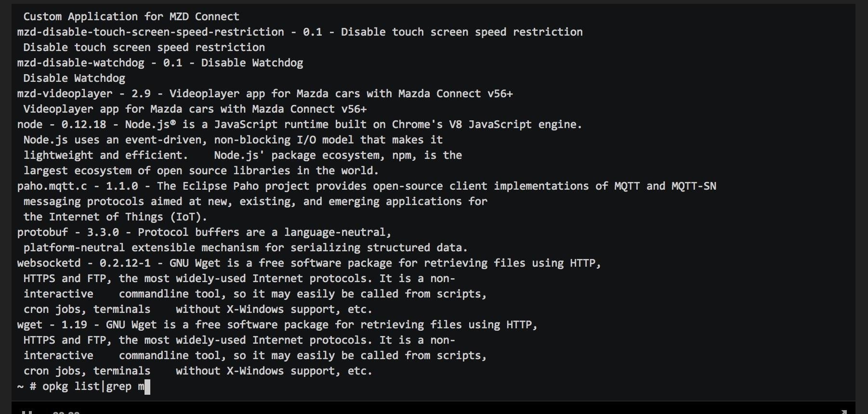The width and height of the screenshot is (868, 414).
Task: Click the indented 'Disable Watchdog' description line
Action: pos(74,78)
